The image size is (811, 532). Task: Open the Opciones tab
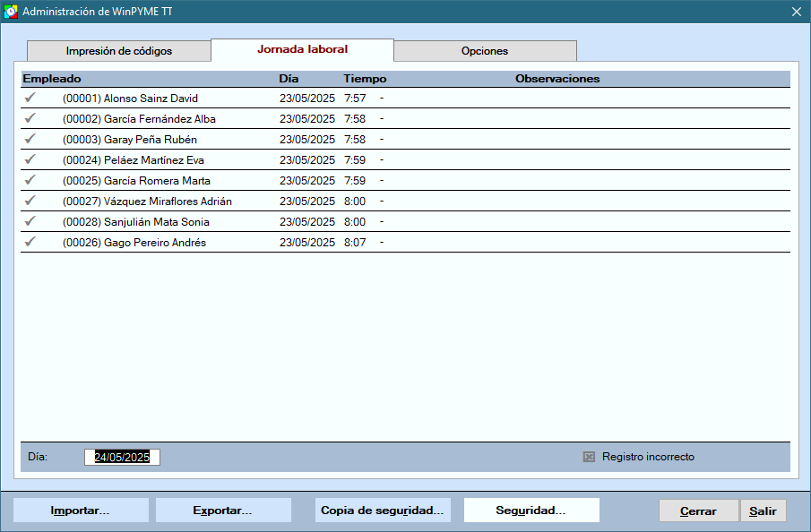[x=485, y=51]
